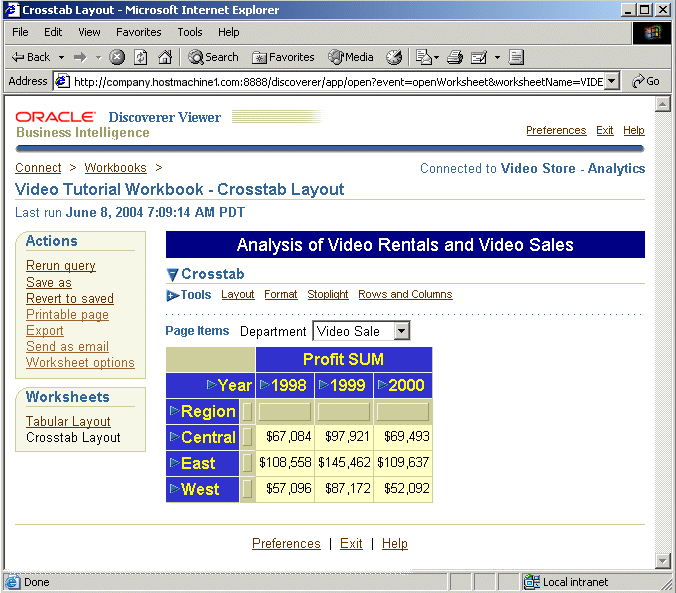This screenshot has width=676, height=593.
Task: Switch to the Tabular Layout worksheet
Action: click(68, 421)
